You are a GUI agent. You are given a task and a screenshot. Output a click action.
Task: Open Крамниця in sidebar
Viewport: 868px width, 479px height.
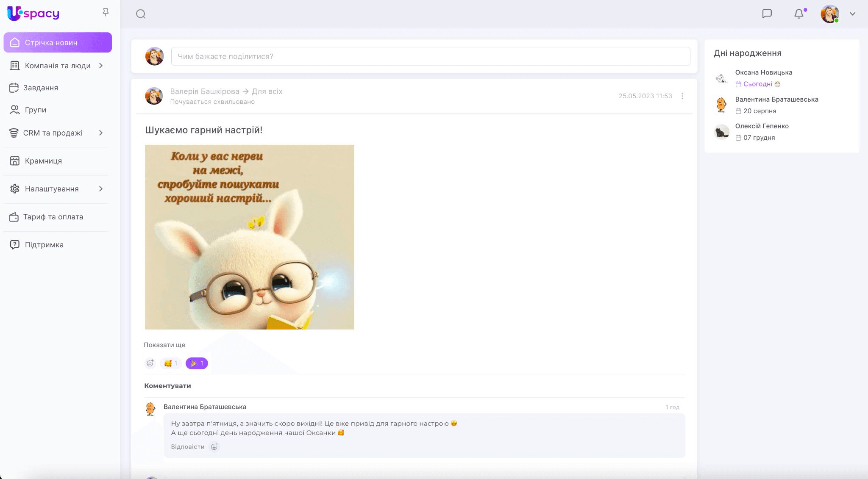pyautogui.click(x=43, y=161)
